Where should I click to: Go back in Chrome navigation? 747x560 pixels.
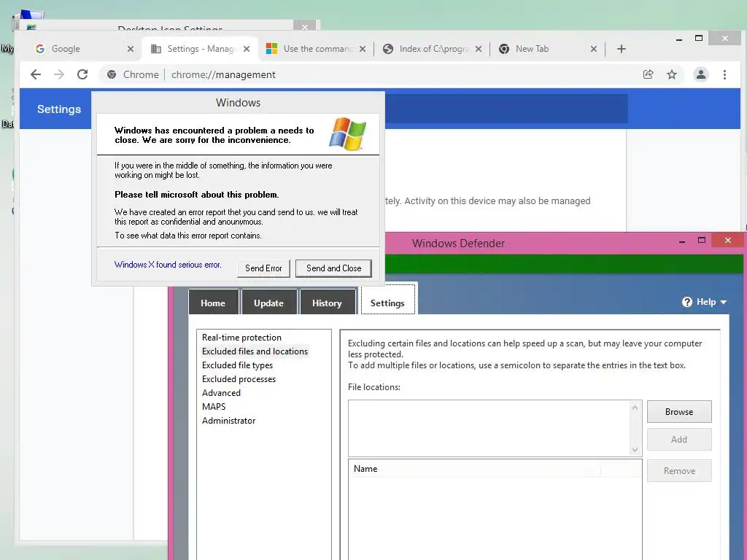[36, 74]
